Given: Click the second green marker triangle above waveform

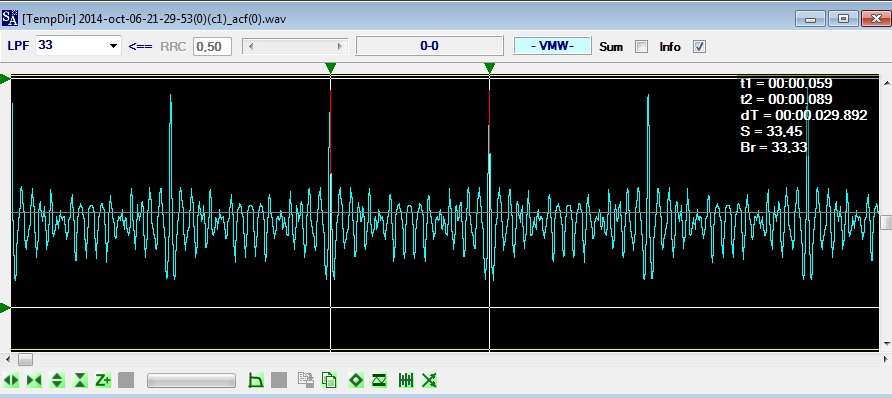Looking at the screenshot, I should pyautogui.click(x=489, y=68).
